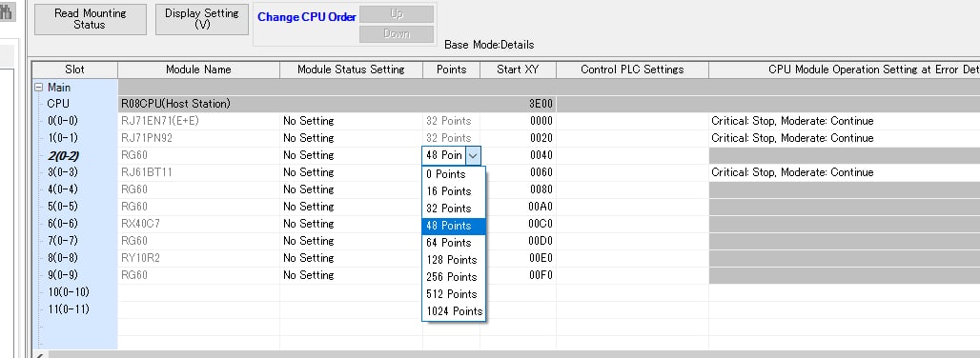Image resolution: width=980 pixels, height=358 pixels.
Task: Choose 1024 Points option
Action: point(454,311)
